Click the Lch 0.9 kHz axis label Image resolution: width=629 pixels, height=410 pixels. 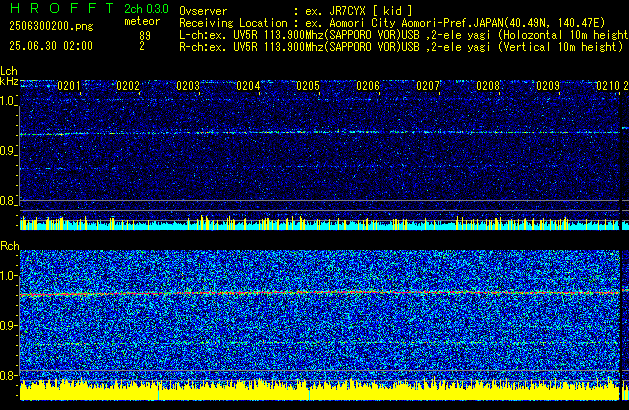pyautogui.click(x=8, y=151)
